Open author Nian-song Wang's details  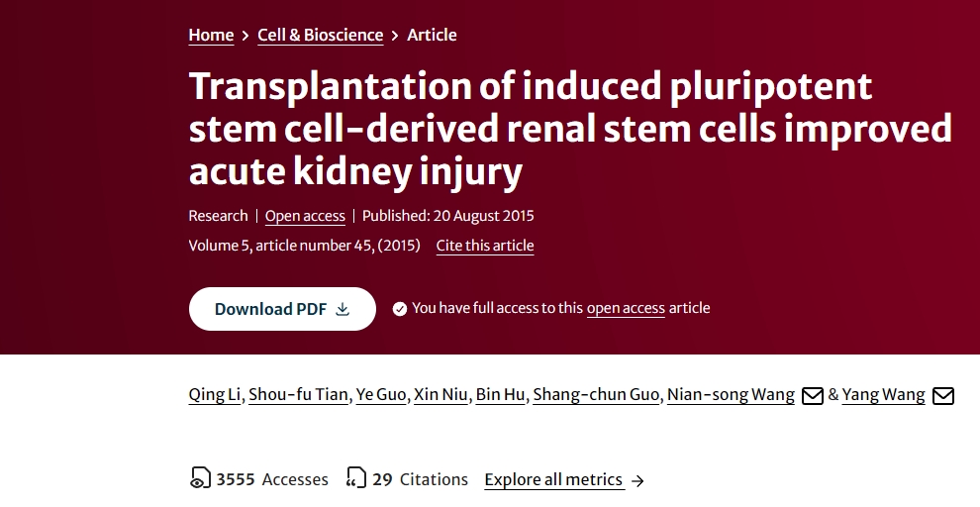click(x=731, y=395)
